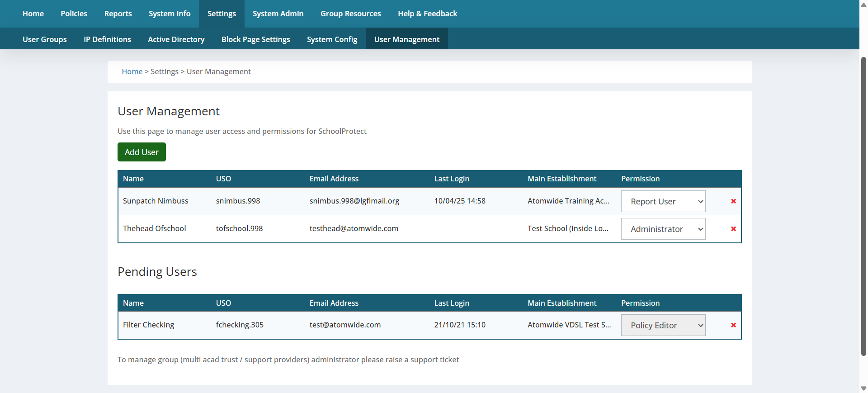
Task: Navigate to the Active Directory tab
Action: coord(176,39)
